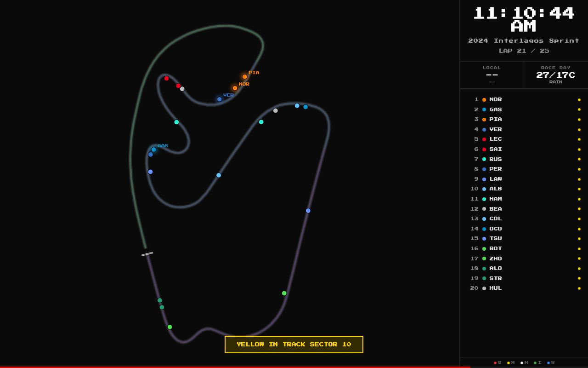Toggle the yellow dot next to HUL at position 20
Image resolution: width=588 pixels, height=368 pixels.
(579, 288)
